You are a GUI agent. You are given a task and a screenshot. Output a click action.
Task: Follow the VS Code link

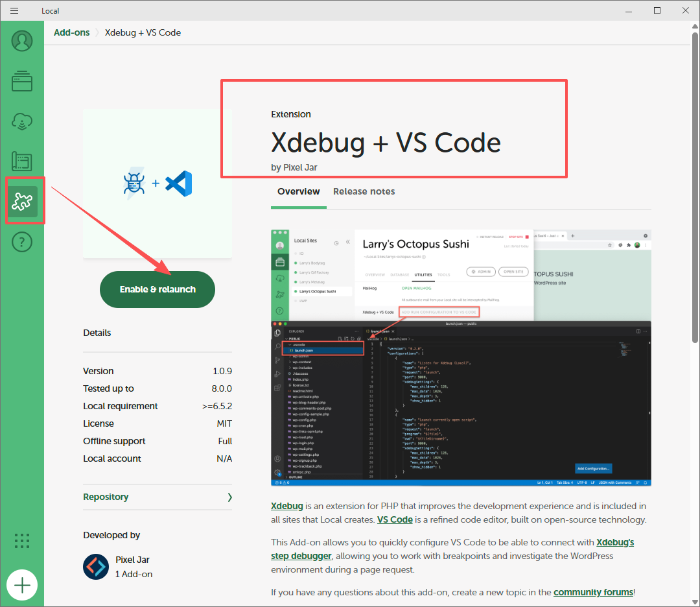click(x=395, y=519)
